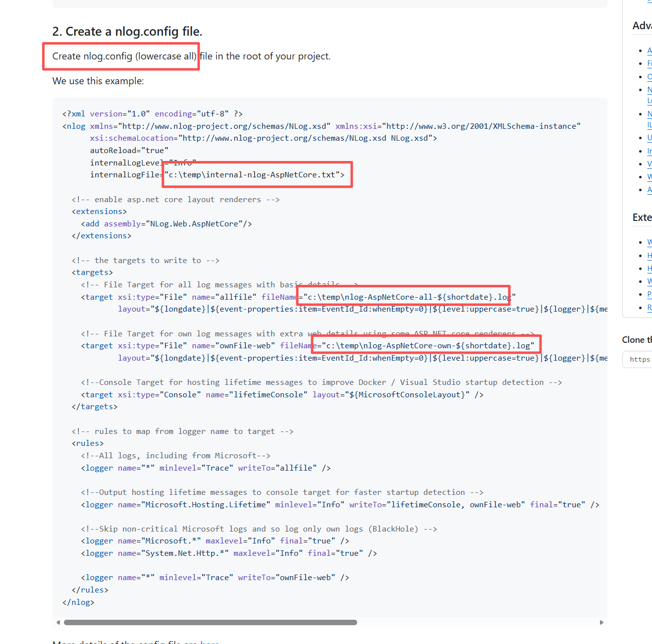Click the text 'file in the root of your project.'

click(x=265, y=56)
